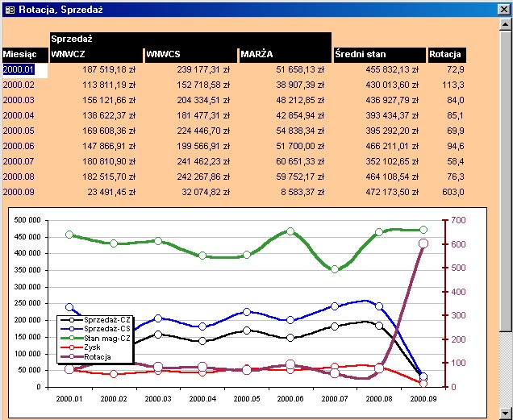Click WNWCS value 239 177,31 zł
The height and width of the screenshot is (420, 513).
point(203,70)
